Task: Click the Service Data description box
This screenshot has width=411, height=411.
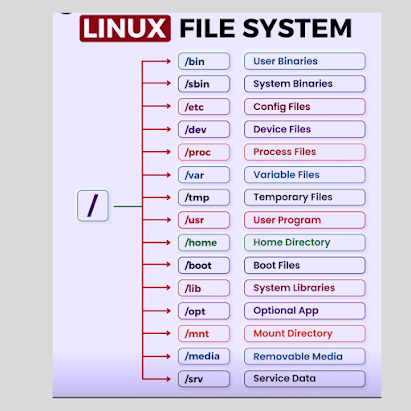Action: (x=305, y=379)
